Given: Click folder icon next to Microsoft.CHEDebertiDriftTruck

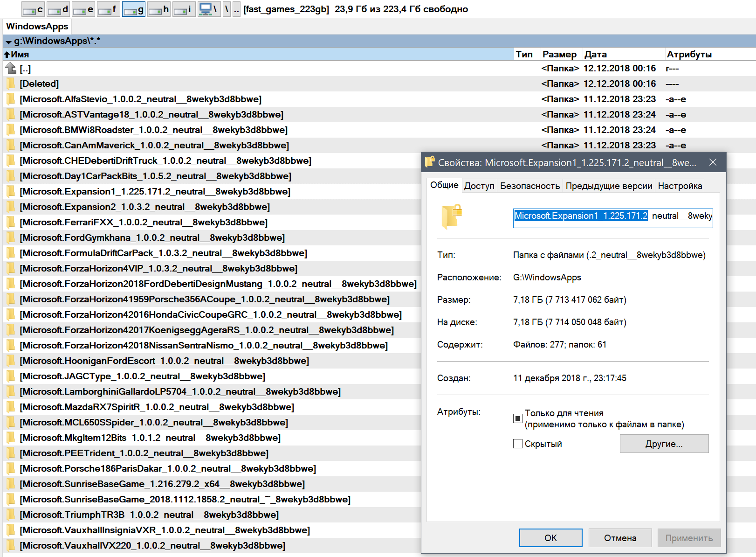Looking at the screenshot, I should (x=11, y=161).
